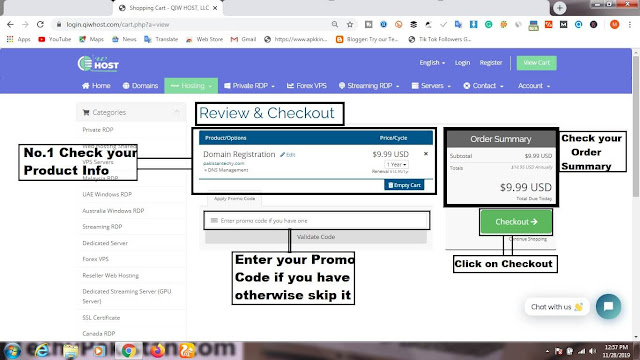This screenshot has width=640, height=360.
Task: Open the Private RDP menu
Action: tap(249, 86)
